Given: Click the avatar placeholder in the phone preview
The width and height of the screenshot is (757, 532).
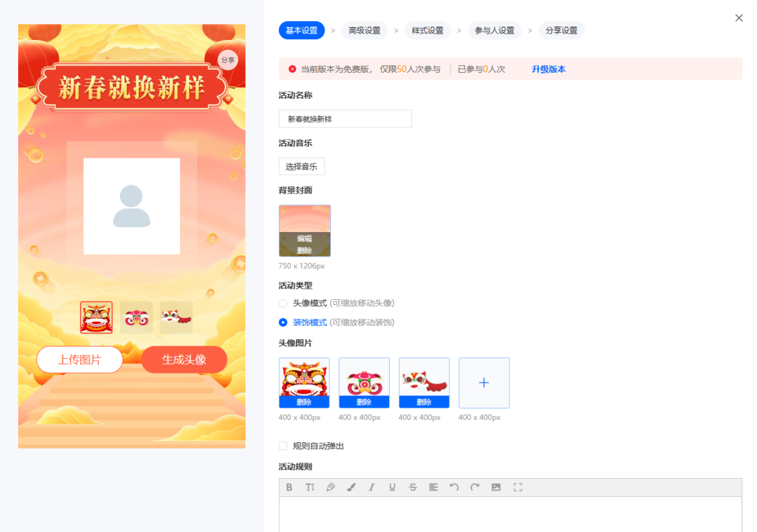Looking at the screenshot, I should pyautogui.click(x=132, y=206).
